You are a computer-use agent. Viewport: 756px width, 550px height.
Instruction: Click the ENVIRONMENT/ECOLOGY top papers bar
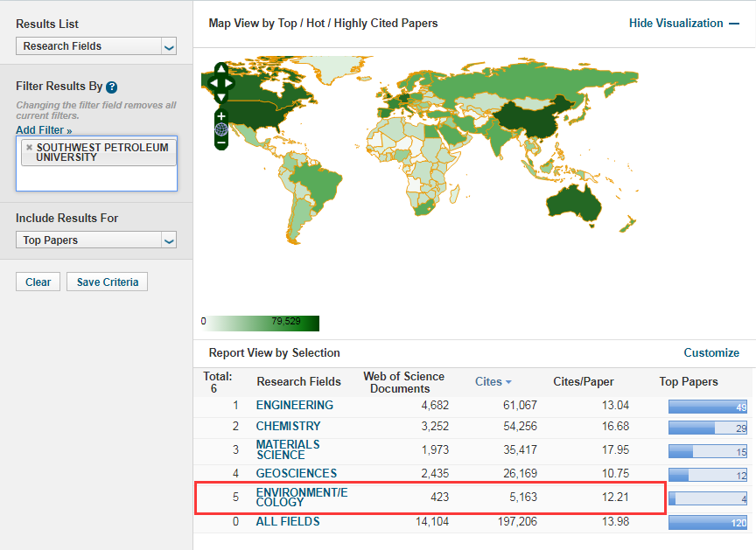[x=707, y=498]
